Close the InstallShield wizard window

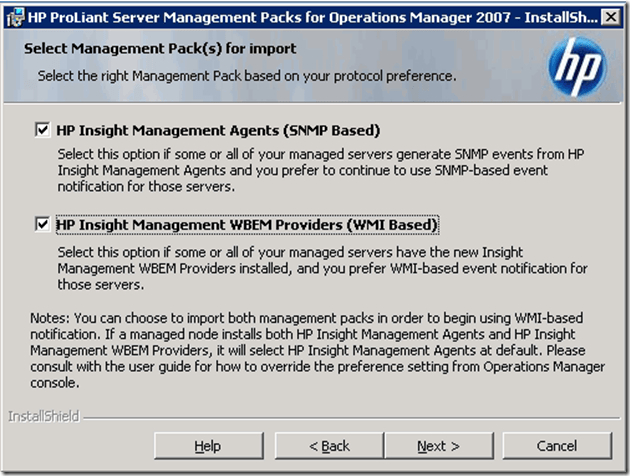click(610, 16)
